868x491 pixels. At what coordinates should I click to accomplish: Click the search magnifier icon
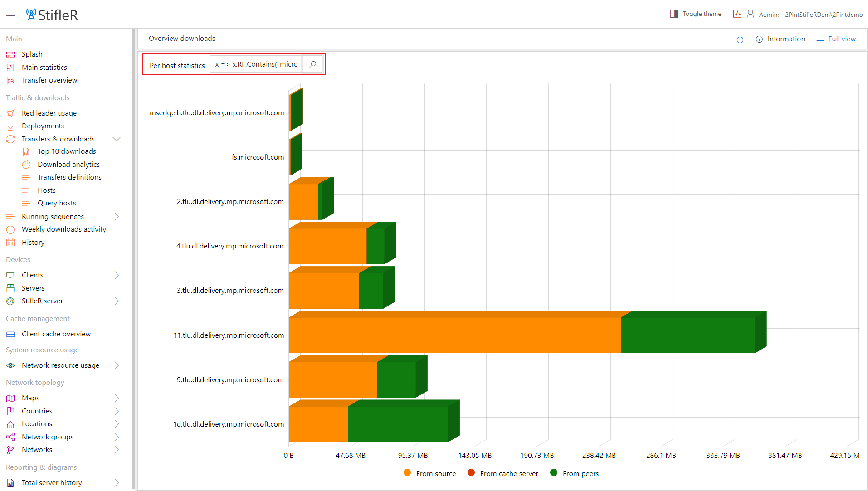coord(312,64)
